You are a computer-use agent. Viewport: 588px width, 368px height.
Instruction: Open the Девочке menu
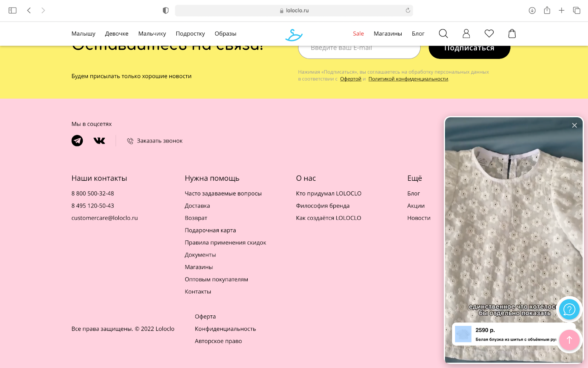pyautogui.click(x=117, y=34)
